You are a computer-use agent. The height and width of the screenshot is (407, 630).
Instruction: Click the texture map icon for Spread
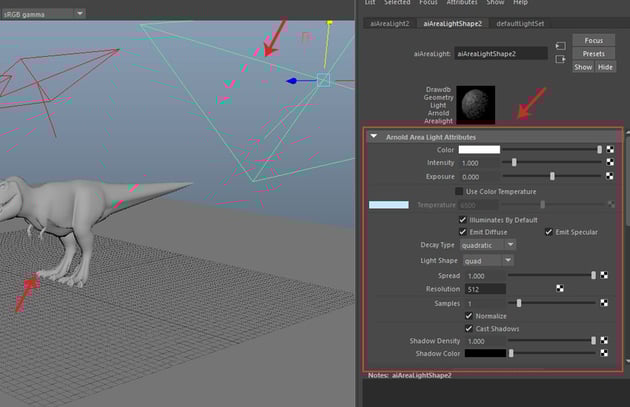[x=605, y=275]
